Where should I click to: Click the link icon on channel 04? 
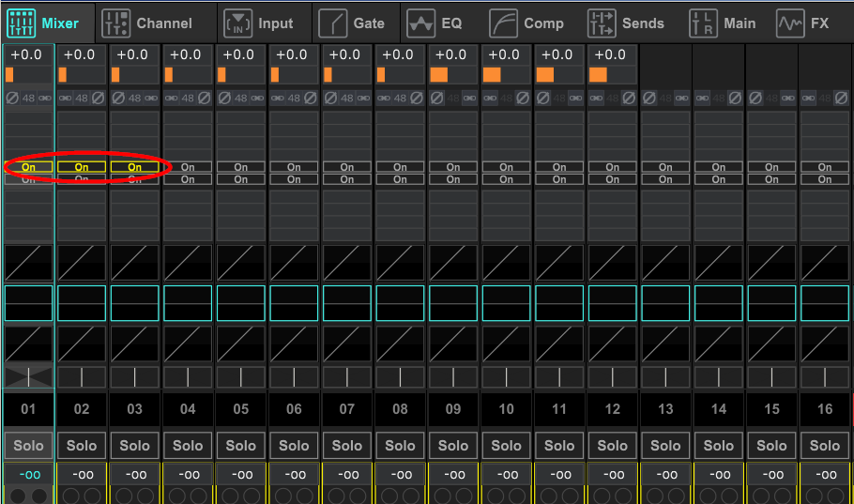(x=172, y=98)
